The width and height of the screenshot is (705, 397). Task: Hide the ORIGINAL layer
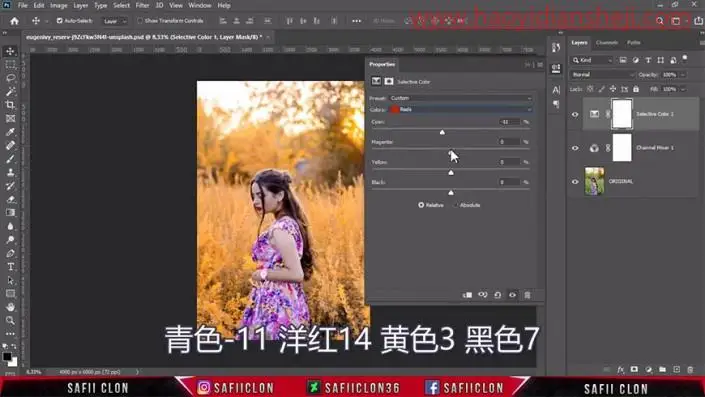575,182
